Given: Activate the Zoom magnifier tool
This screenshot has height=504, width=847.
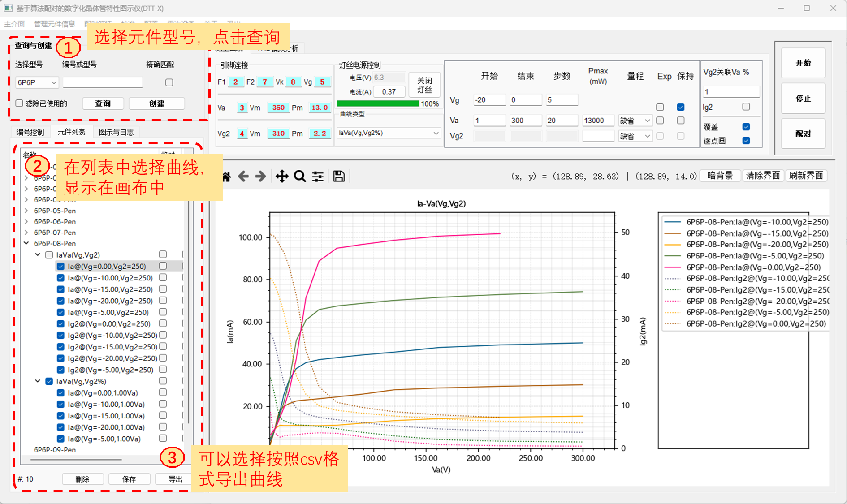Looking at the screenshot, I should pyautogui.click(x=300, y=177).
